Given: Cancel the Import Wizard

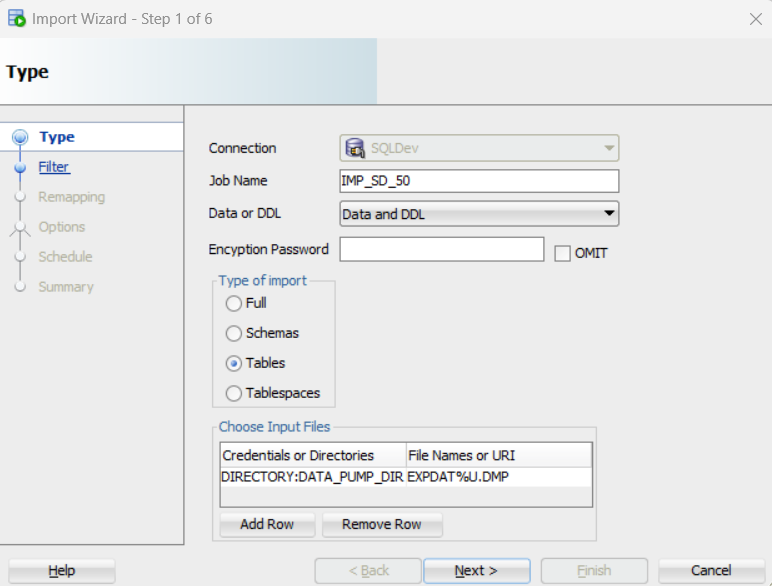Looking at the screenshot, I should (711, 571).
